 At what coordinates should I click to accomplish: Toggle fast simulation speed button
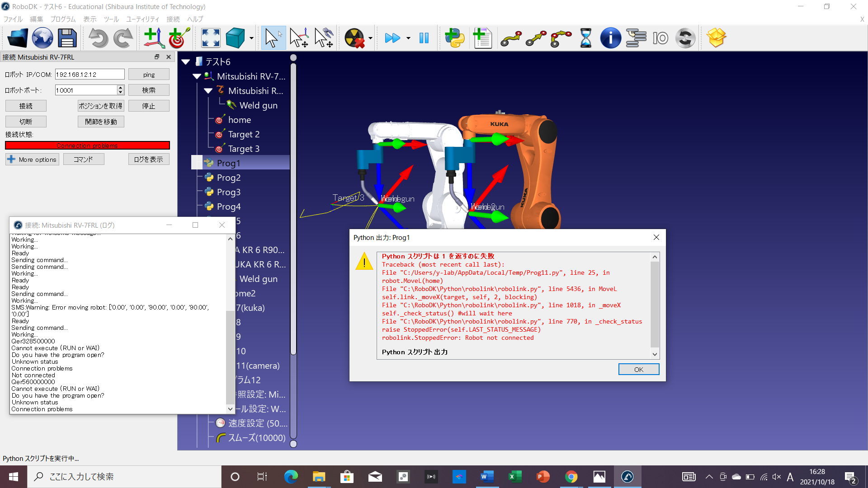[392, 38]
